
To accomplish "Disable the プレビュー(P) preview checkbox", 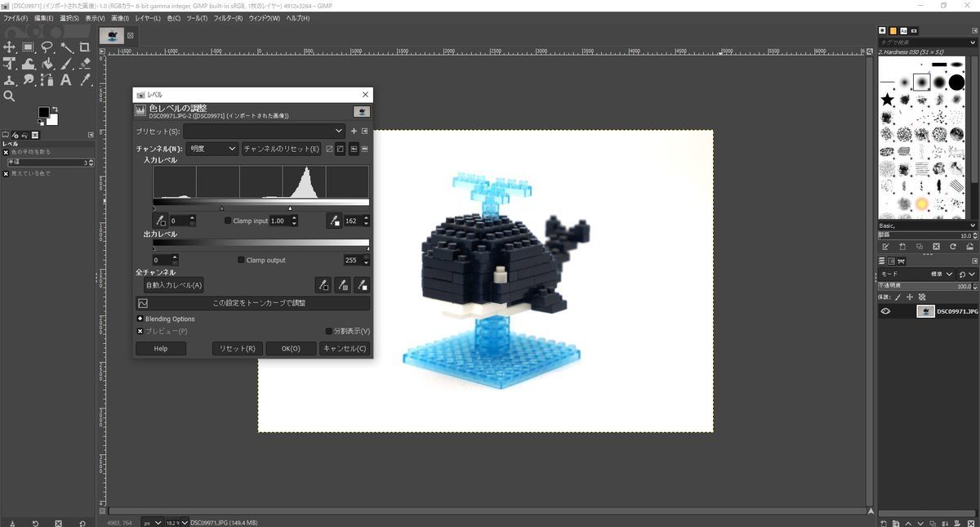I will click(140, 331).
